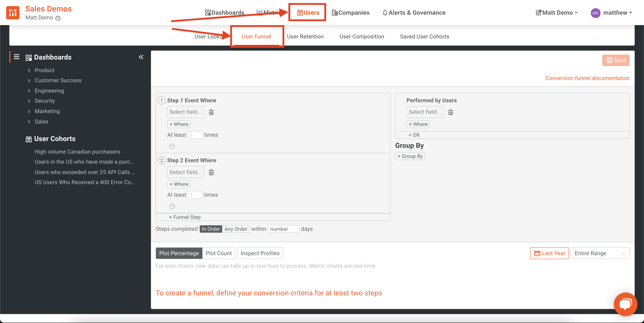Open Alerts & Governance in top navigation

(414, 13)
